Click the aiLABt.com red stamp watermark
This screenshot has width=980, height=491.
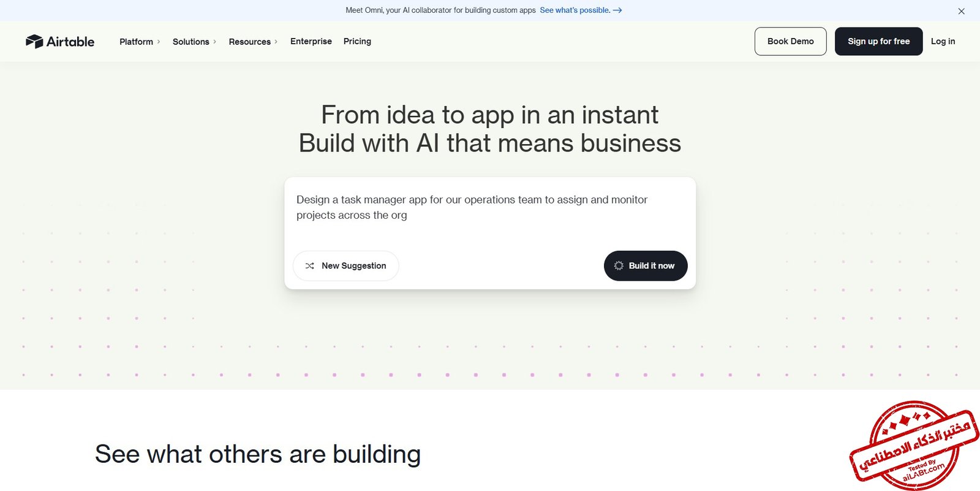[x=914, y=446]
